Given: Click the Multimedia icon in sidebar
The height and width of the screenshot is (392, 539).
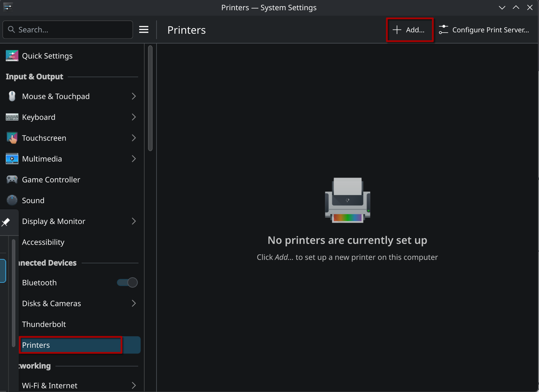Looking at the screenshot, I should click(x=12, y=159).
